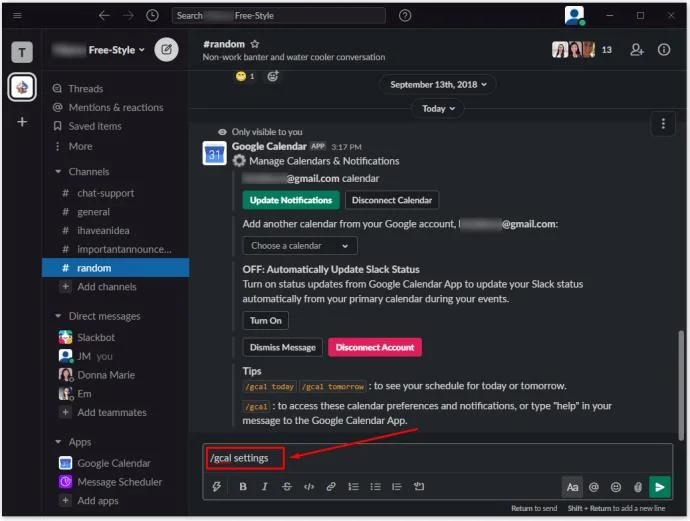Image resolution: width=690 pixels, height=521 pixels.
Task: Toggle inline code formatting
Action: (309, 487)
